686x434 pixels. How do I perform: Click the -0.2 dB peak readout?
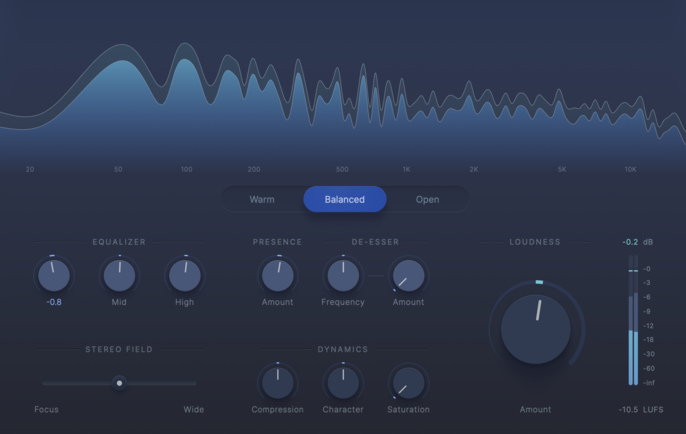(638, 242)
